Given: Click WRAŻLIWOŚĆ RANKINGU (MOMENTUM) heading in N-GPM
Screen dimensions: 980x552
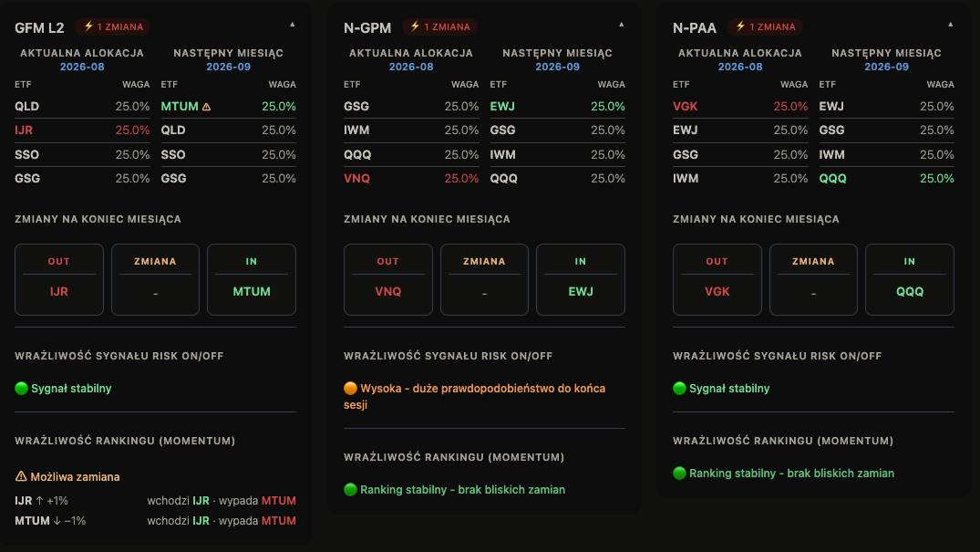Looking at the screenshot, I should click(x=454, y=457).
